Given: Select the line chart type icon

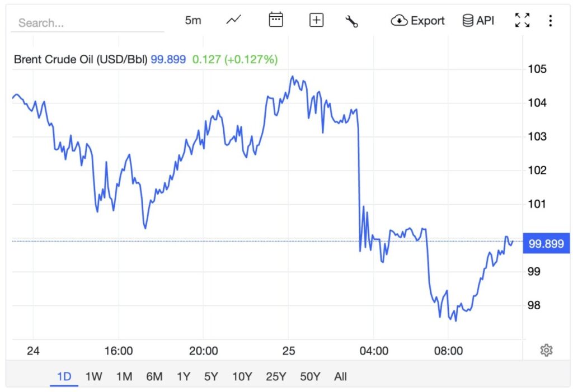Looking at the screenshot, I should [233, 20].
